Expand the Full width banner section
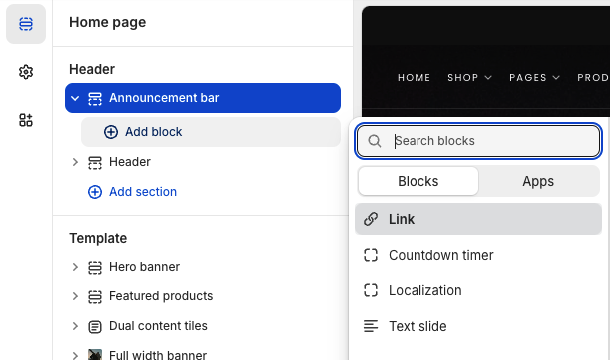The width and height of the screenshot is (610, 360). (x=75, y=355)
